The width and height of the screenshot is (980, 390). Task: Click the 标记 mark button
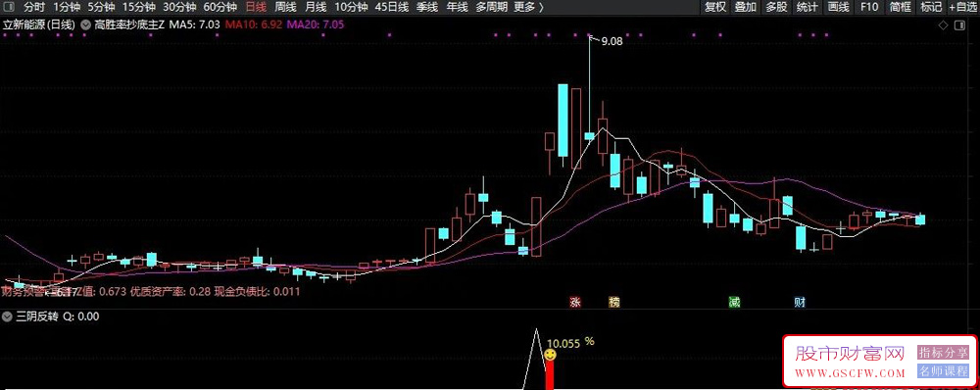tap(931, 8)
